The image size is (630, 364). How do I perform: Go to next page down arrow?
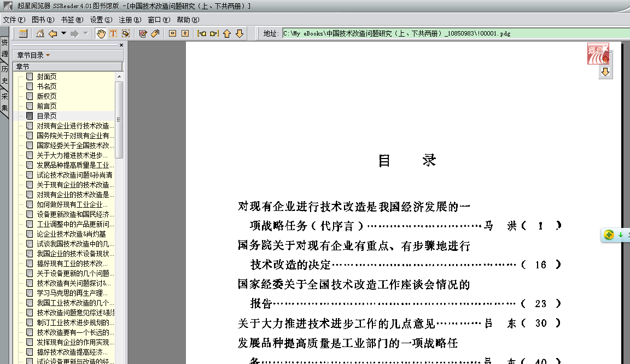240,34
